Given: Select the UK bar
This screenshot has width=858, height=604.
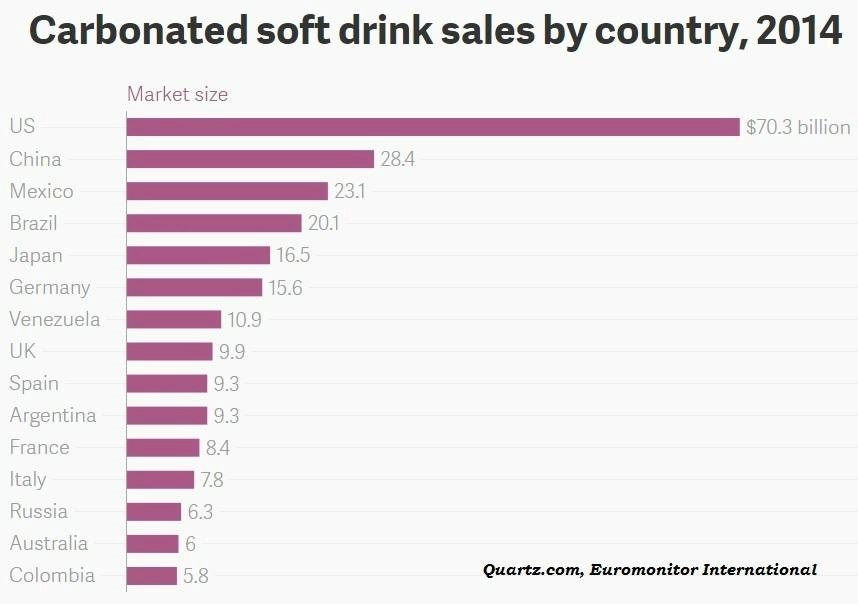Looking at the screenshot, I should (x=169, y=351).
